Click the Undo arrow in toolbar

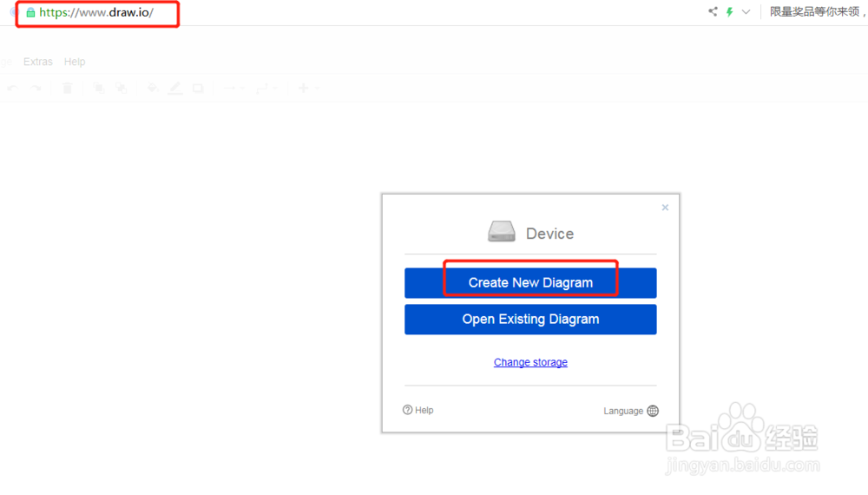pyautogui.click(x=12, y=88)
